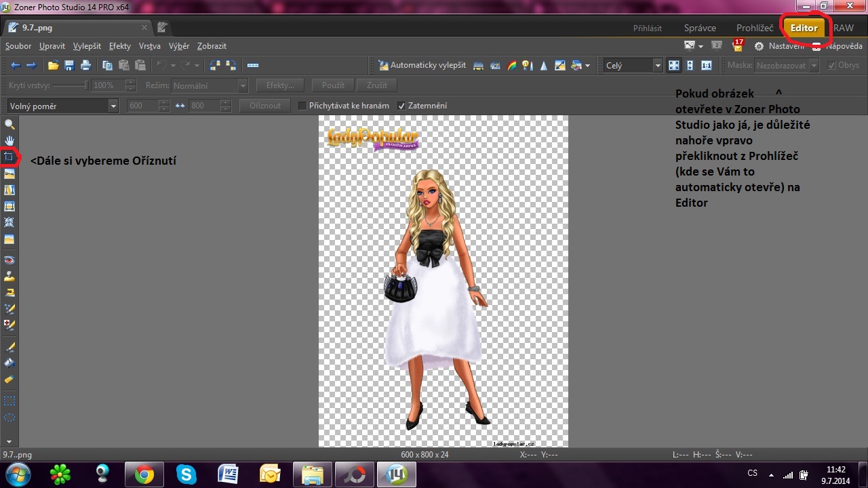868x488 pixels.
Task: Switch to the Prohlížeč tab
Action: (755, 28)
